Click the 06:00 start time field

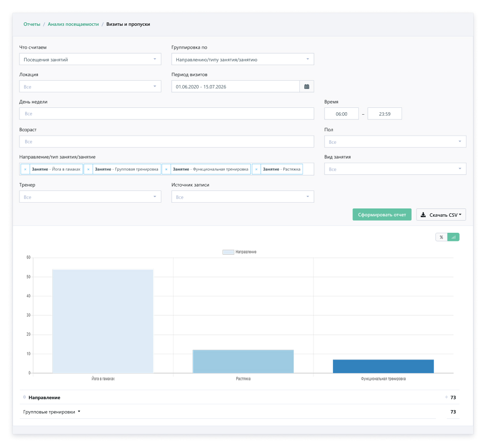341,114
